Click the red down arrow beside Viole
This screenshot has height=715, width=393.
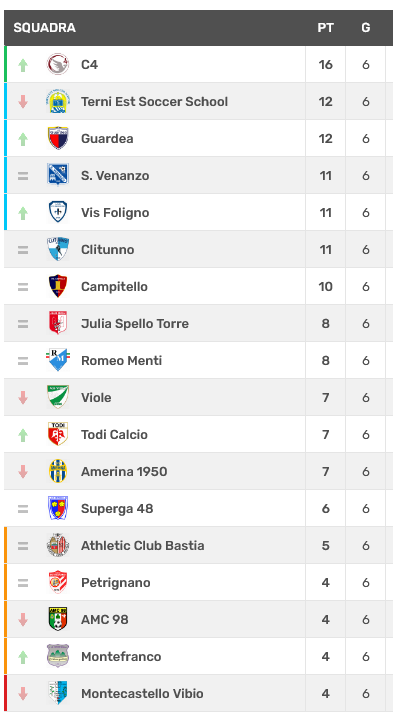(x=23, y=398)
